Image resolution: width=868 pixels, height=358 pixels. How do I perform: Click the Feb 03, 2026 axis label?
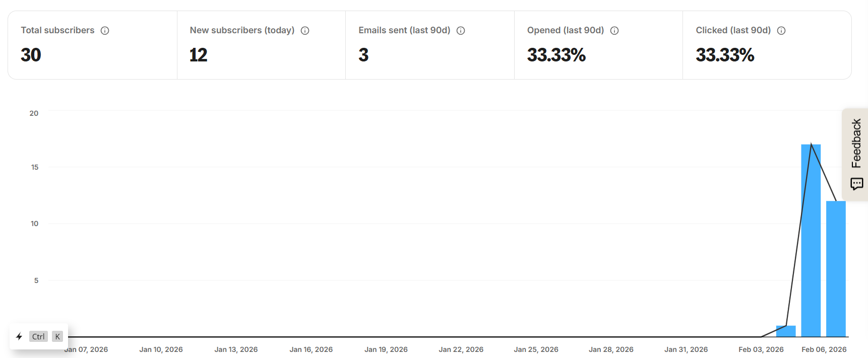[761, 349]
